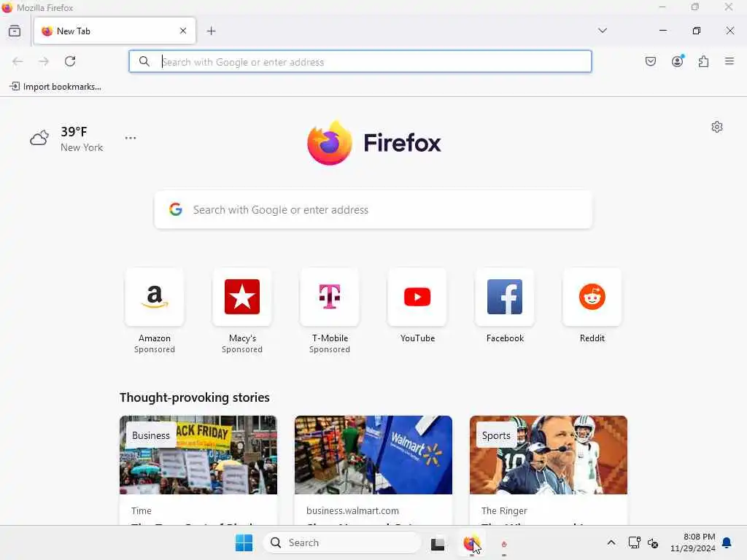Focus the address bar search field

click(x=360, y=61)
